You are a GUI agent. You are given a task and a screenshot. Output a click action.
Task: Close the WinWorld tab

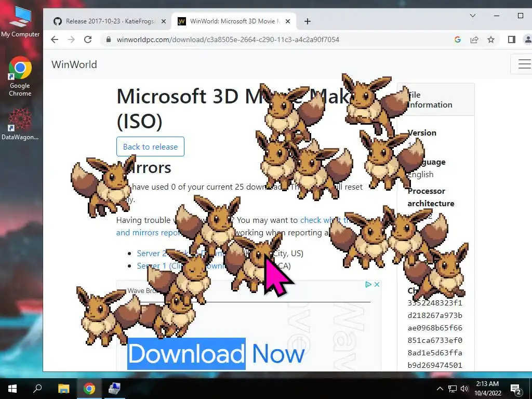288,21
